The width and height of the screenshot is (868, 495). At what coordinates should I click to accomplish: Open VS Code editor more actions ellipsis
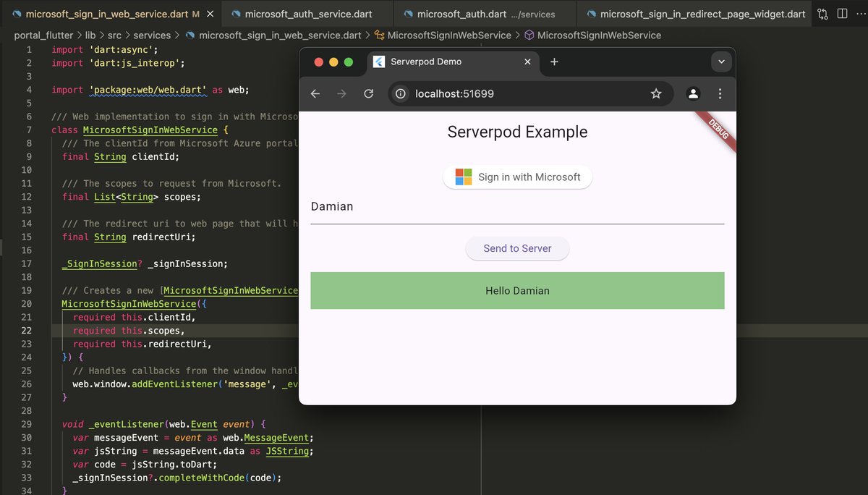pos(861,14)
